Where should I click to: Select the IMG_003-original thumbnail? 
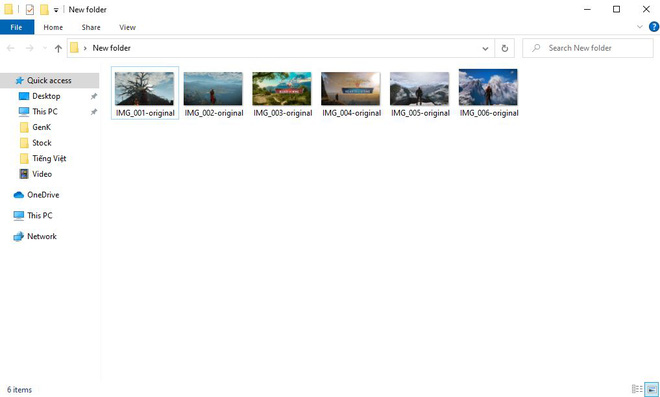[282, 88]
